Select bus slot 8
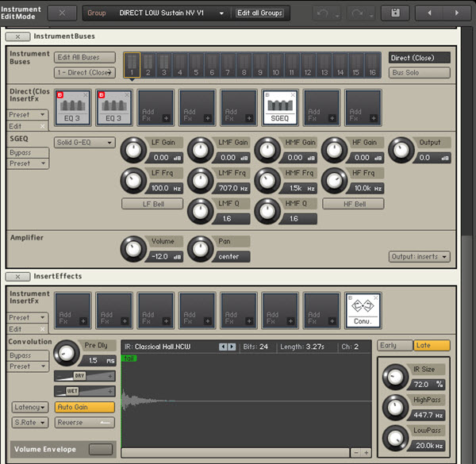 pyautogui.click(x=244, y=65)
